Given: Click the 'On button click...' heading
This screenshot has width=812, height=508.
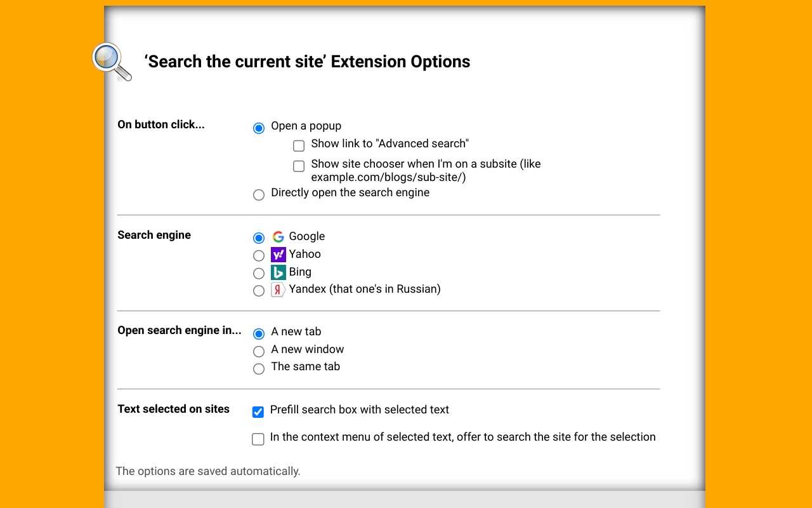Looking at the screenshot, I should click(x=160, y=124).
